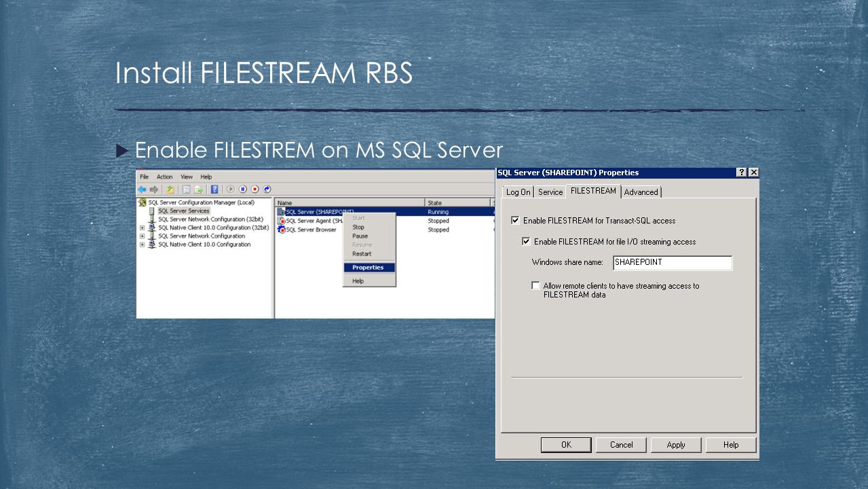Click the SQL Server Agent service icon
This screenshot has width=868, height=489.
(282, 221)
